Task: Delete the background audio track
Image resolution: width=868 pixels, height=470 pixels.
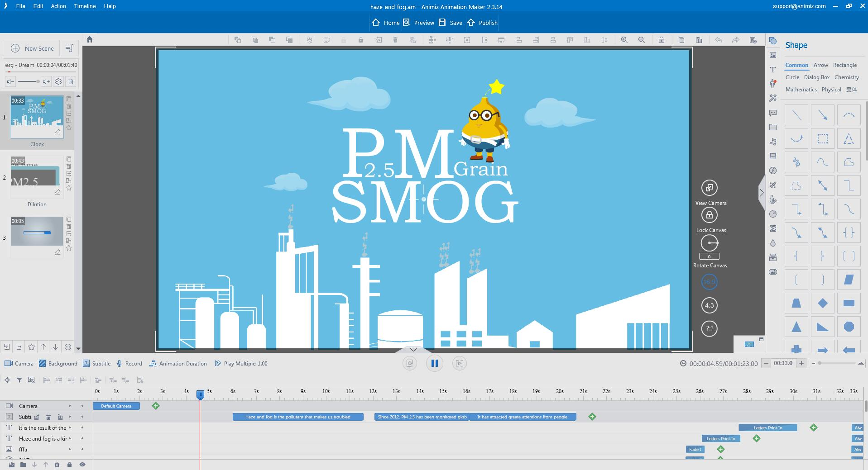Action: point(71,81)
